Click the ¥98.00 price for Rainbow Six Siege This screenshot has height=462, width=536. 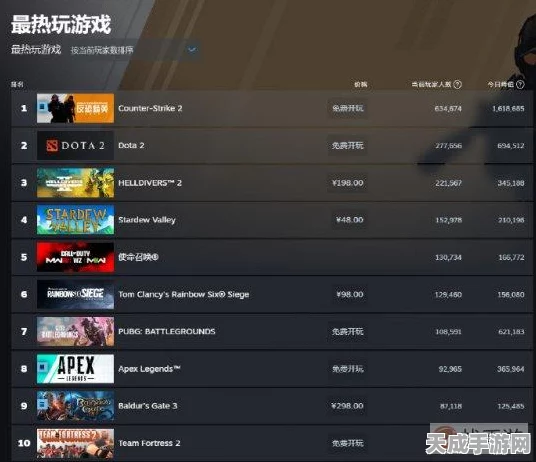349,294
